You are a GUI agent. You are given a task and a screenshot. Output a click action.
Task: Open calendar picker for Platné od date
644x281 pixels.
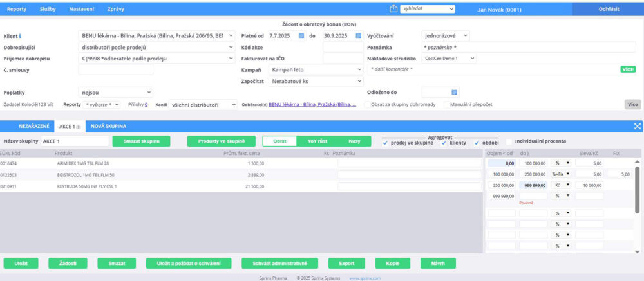pyautogui.click(x=301, y=35)
